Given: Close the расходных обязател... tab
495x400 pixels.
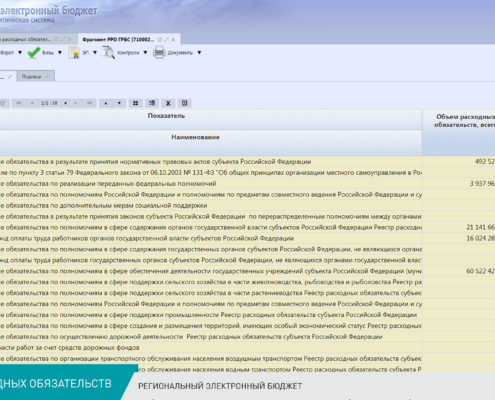Looking at the screenshot, I should tap(70, 39).
